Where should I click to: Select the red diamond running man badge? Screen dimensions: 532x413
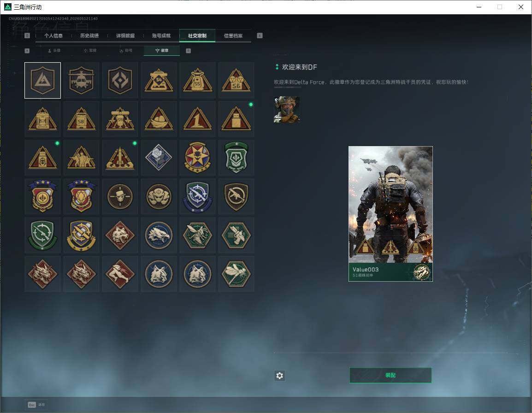[x=120, y=274]
